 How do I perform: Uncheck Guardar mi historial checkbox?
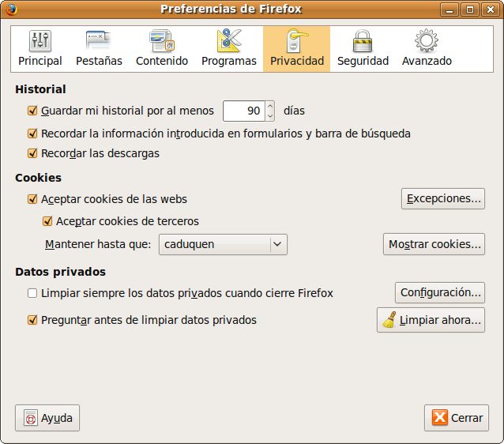32,111
